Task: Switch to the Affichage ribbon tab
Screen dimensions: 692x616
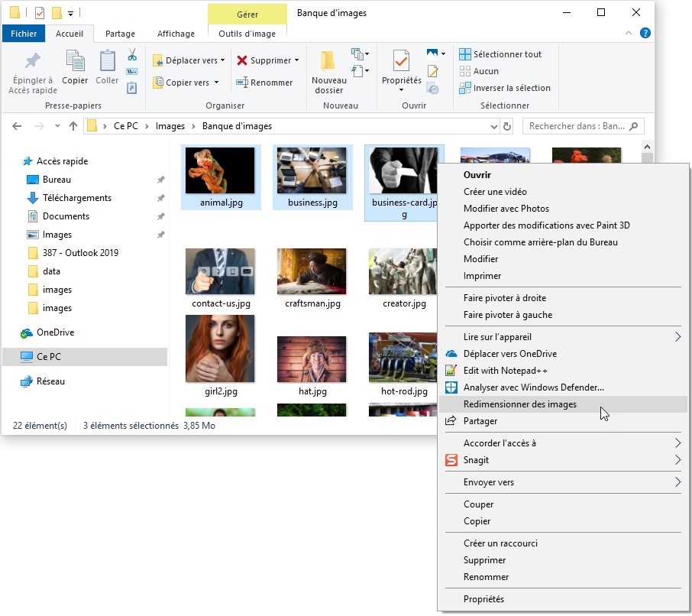Action: [175, 34]
